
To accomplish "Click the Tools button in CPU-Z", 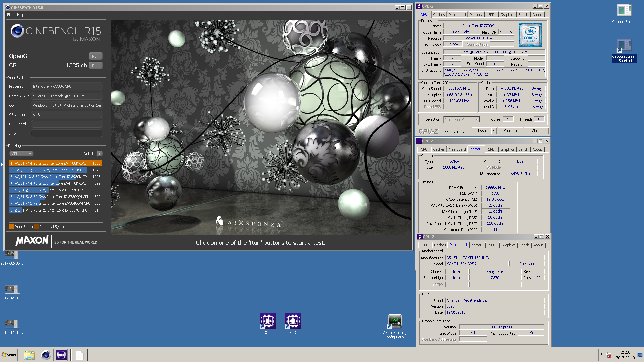I will tap(482, 131).
